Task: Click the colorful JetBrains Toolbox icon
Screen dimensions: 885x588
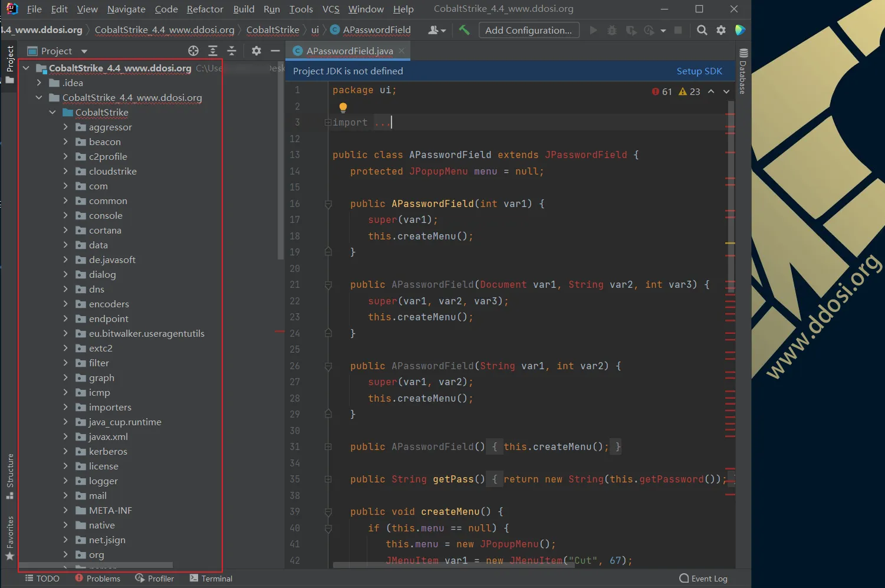Action: tap(740, 30)
